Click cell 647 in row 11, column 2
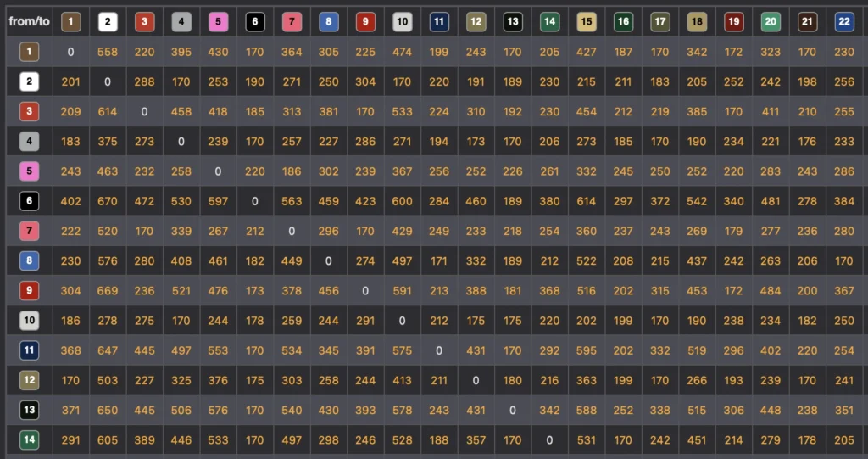 (x=108, y=350)
